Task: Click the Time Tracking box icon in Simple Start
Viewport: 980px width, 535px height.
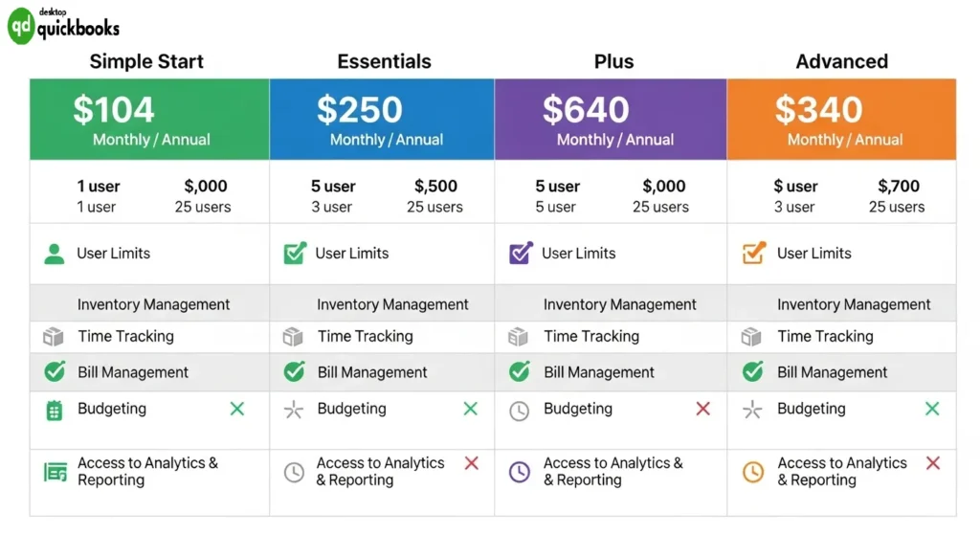Action: [54, 337]
